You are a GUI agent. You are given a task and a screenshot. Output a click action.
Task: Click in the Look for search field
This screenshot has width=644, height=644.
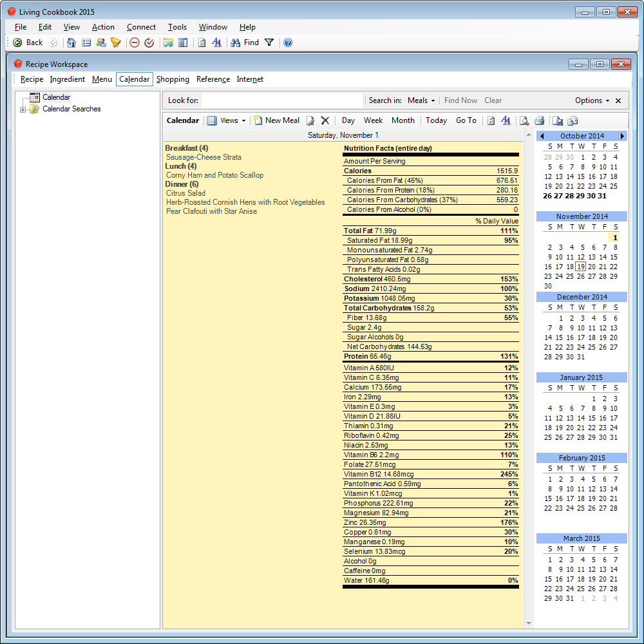pyautogui.click(x=282, y=100)
